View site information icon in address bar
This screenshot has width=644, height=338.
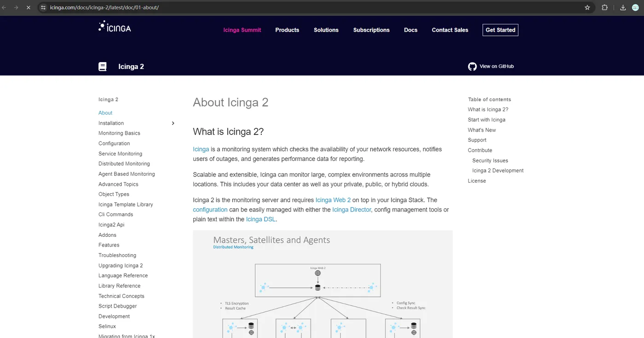pyautogui.click(x=43, y=7)
